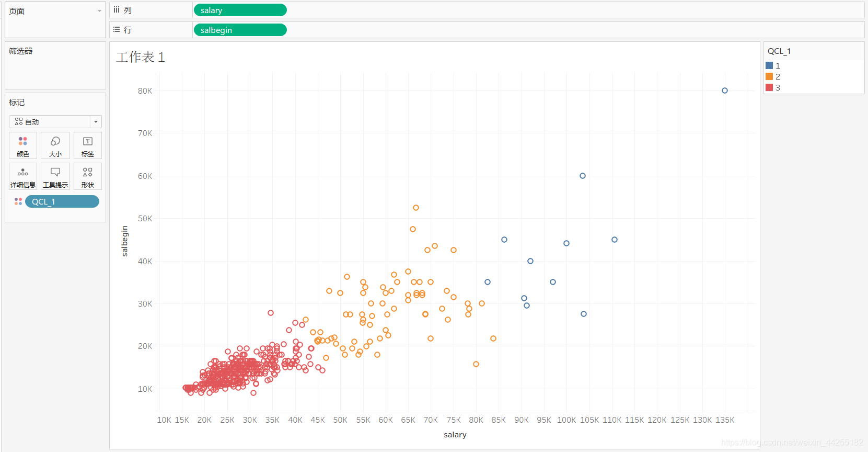The height and width of the screenshot is (452, 868).
Task: Select the salbegin pill on rows shelf
Action: (x=240, y=30)
